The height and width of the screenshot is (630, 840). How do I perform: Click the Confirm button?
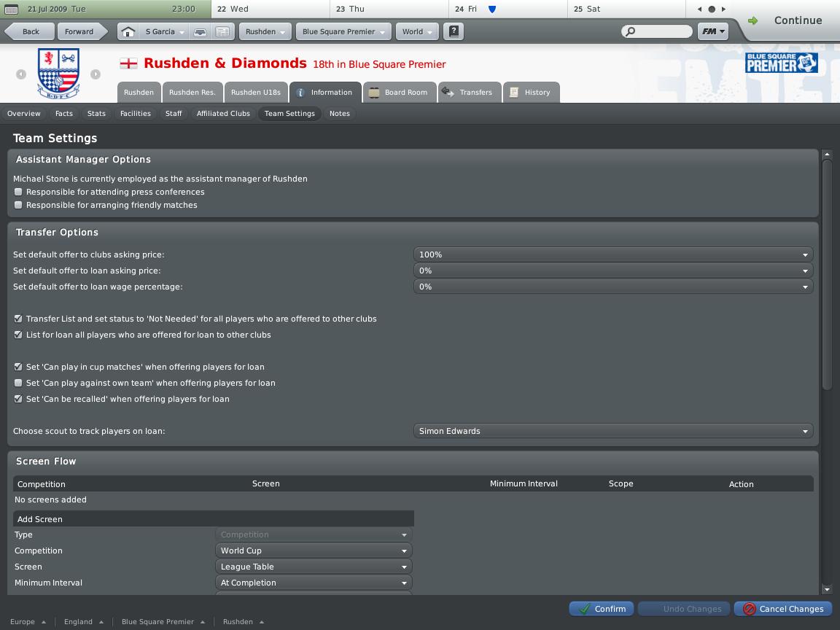602,609
